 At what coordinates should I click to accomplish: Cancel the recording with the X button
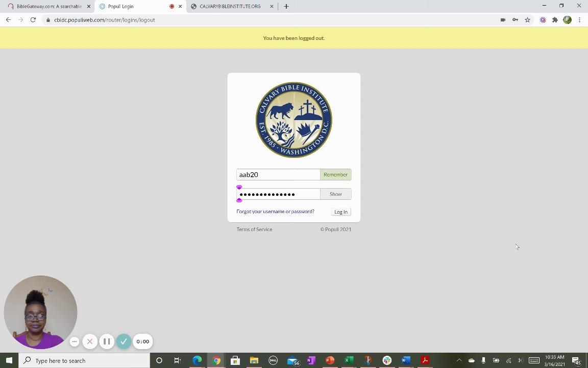pos(90,341)
